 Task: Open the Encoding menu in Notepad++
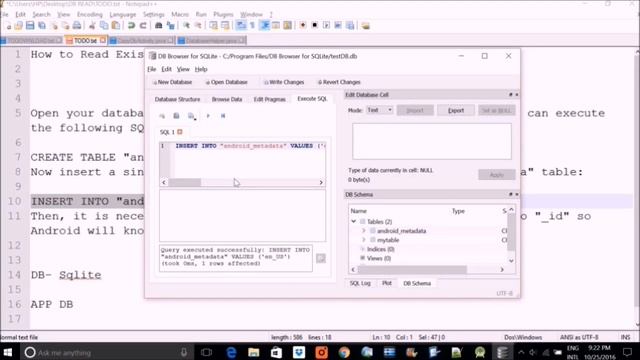[x=90, y=14]
